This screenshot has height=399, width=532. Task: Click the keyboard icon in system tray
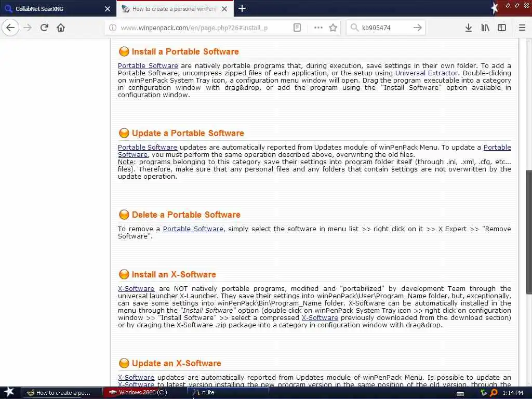(x=460, y=393)
